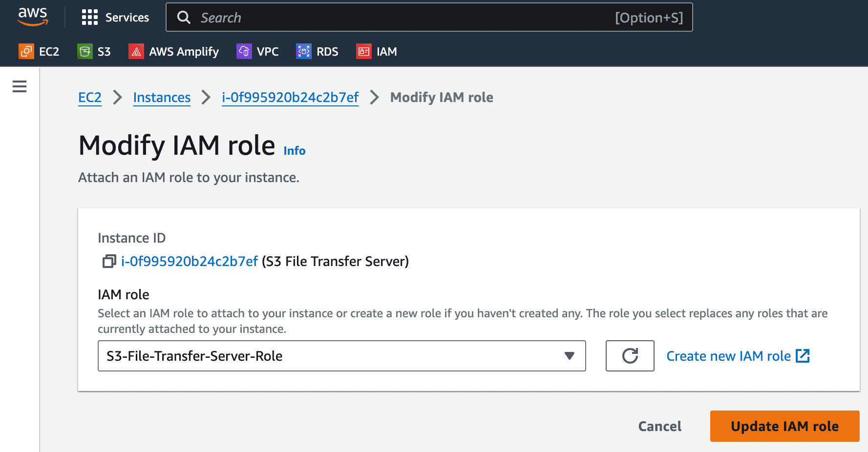Screen dimensions: 868x452
Task: Select AWS Amplify label in favorites bar
Action: coord(184,52)
